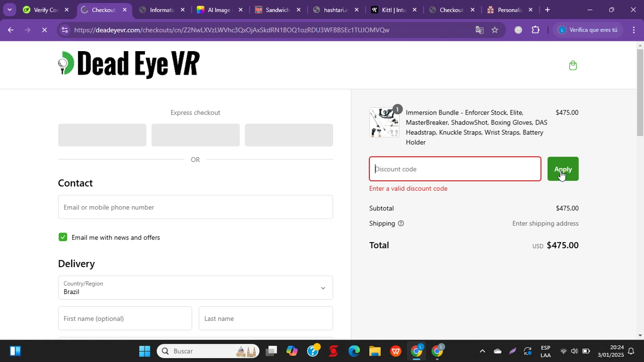
Task: Close the AI Image tab
Action: 240,10
